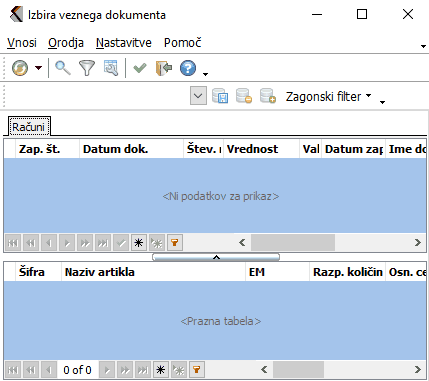This screenshot has width=429, height=381.
Task: Sort by Šifra column header
Action: pos(38,272)
